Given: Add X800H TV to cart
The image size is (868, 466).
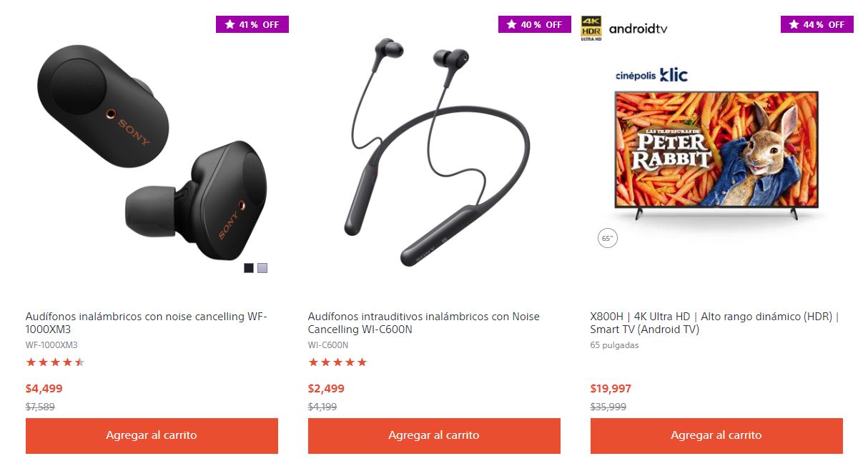Looking at the screenshot, I should (x=716, y=435).
